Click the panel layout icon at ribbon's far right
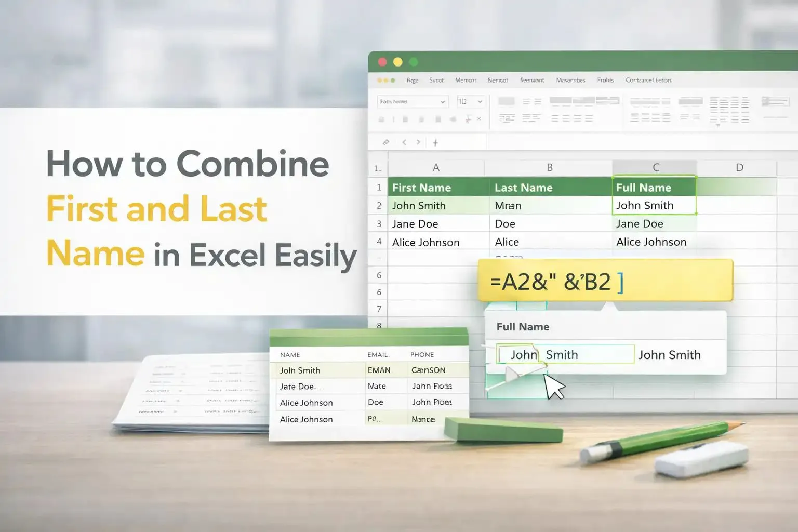Screen dimensions: 798x532 coord(775,101)
